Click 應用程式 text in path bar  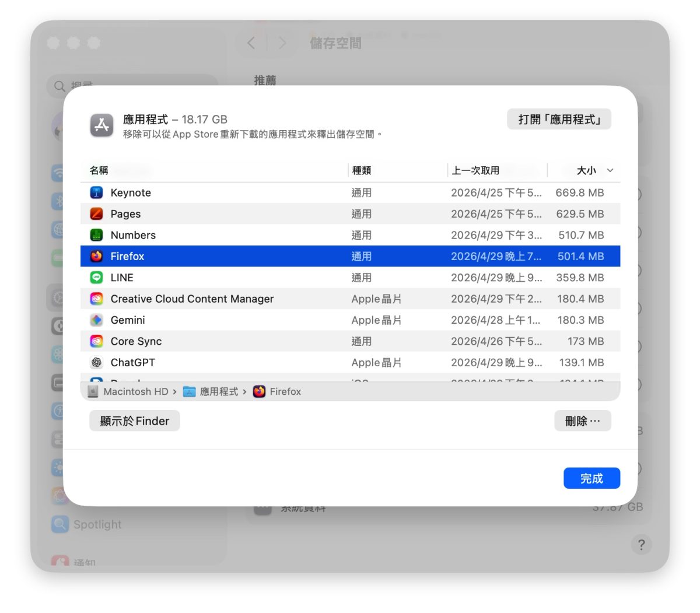(x=219, y=391)
